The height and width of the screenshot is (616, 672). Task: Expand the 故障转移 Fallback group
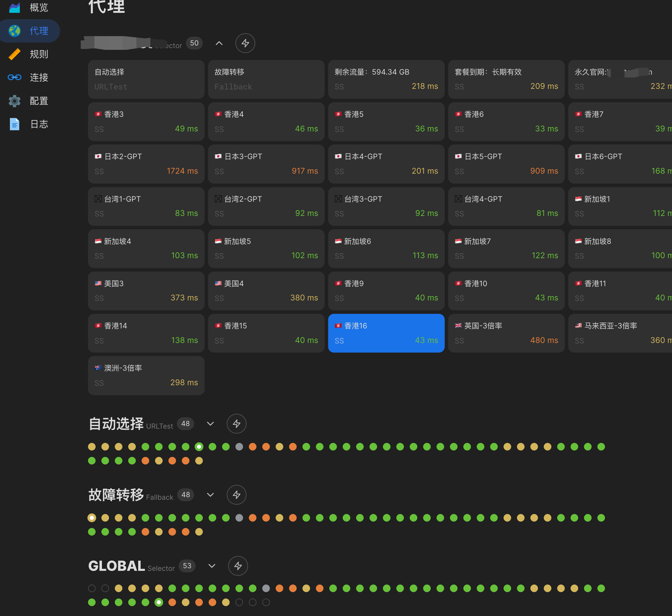click(x=210, y=495)
